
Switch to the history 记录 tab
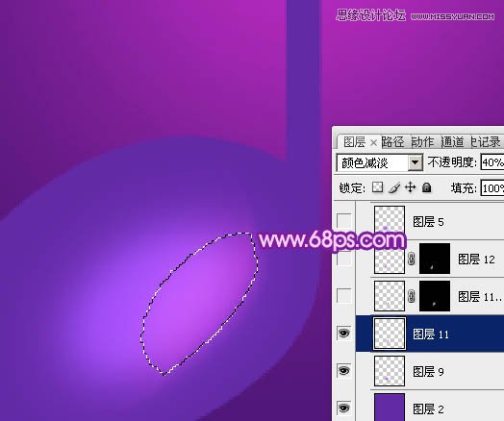486,142
